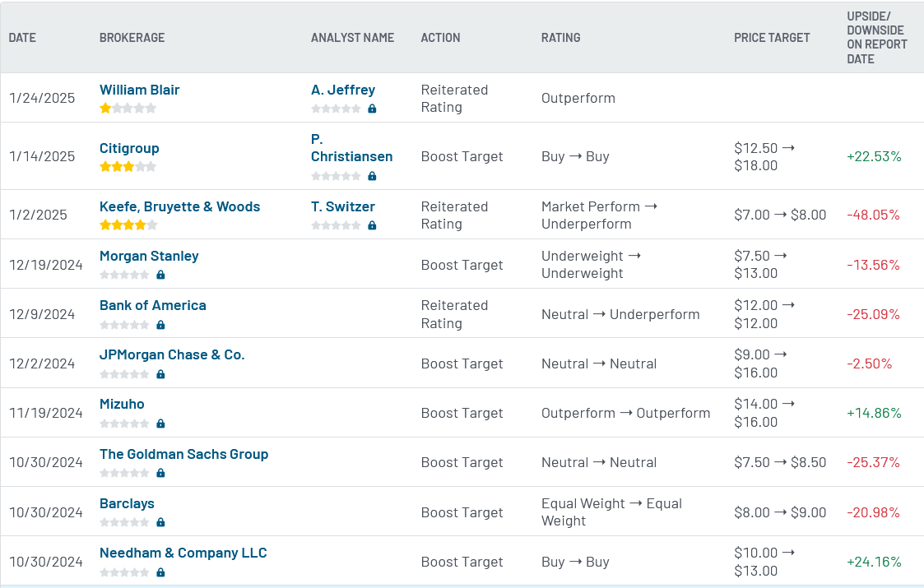Viewport: 924px width, 588px height.
Task: Select the -20.98% downside value
Action: tap(873, 512)
